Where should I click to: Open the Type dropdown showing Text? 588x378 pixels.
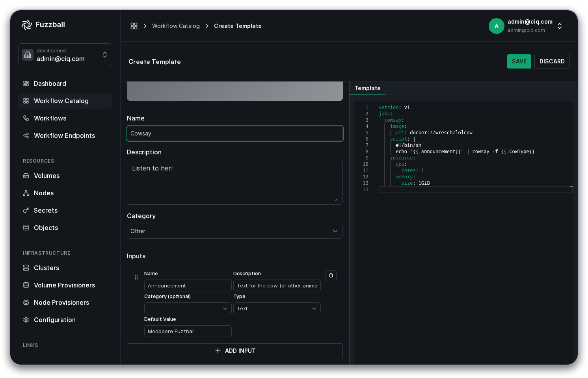coord(277,308)
